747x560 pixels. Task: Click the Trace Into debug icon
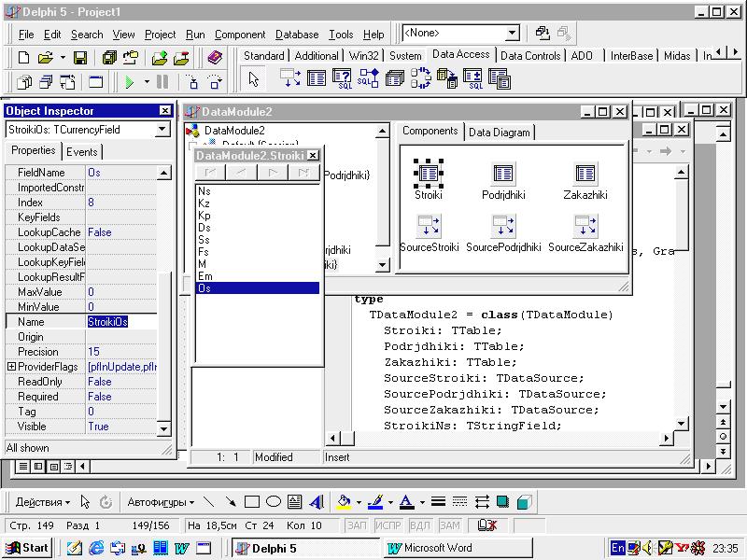[x=193, y=82]
